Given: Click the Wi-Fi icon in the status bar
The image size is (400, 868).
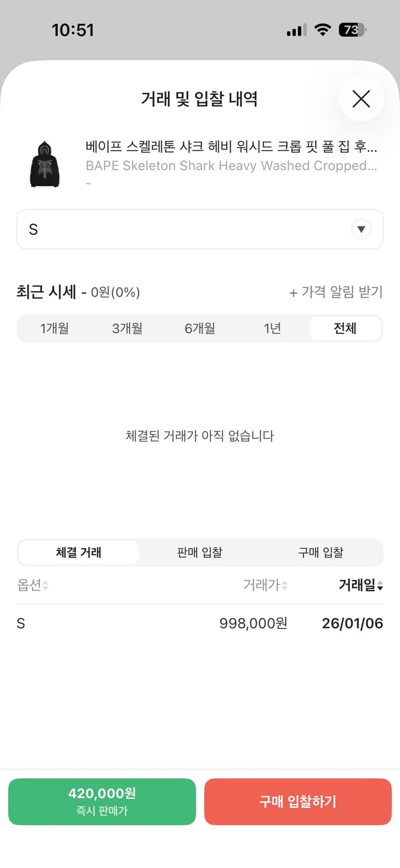Looking at the screenshot, I should point(323,30).
